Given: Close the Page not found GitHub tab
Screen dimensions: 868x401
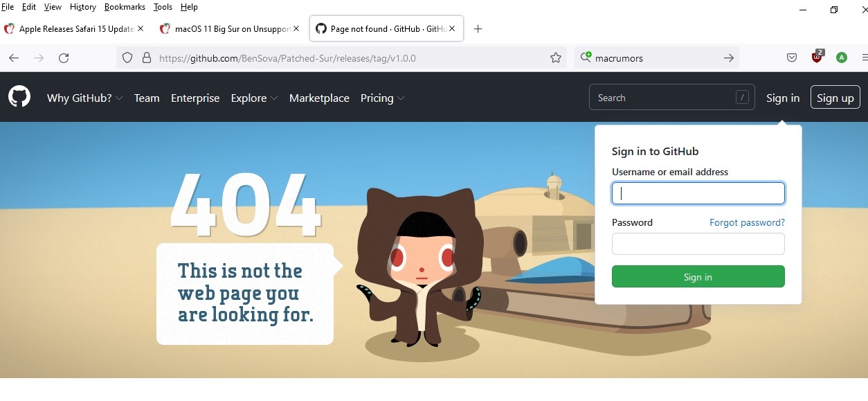Looking at the screenshot, I should [x=452, y=29].
